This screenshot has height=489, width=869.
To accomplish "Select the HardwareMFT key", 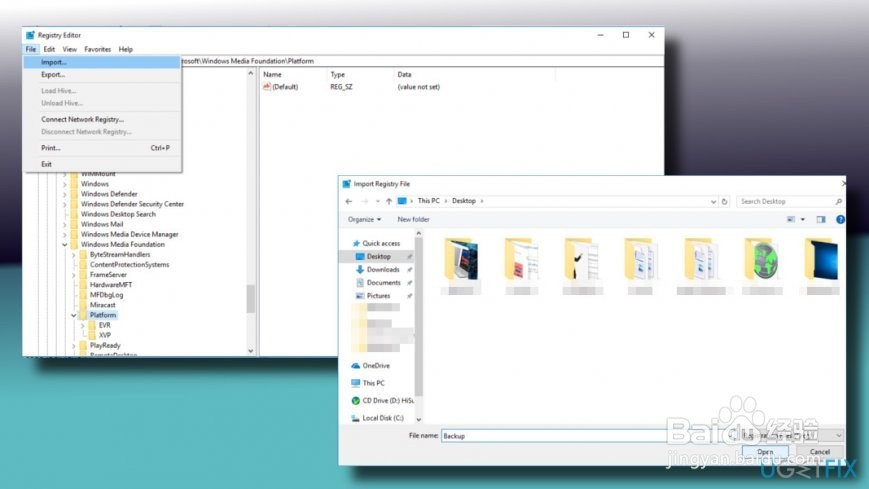I will point(111,284).
